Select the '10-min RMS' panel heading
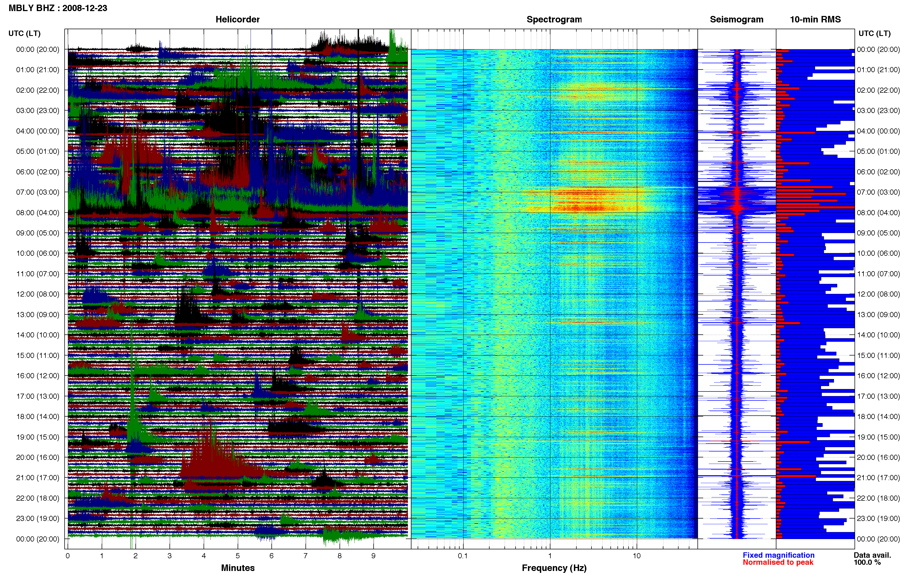Image resolution: width=924 pixels, height=578 pixels. point(815,19)
